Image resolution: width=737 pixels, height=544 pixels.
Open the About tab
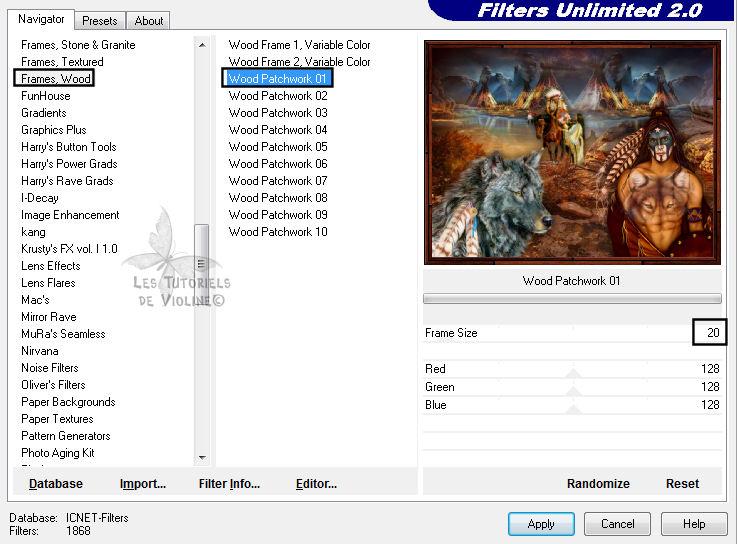tap(149, 20)
